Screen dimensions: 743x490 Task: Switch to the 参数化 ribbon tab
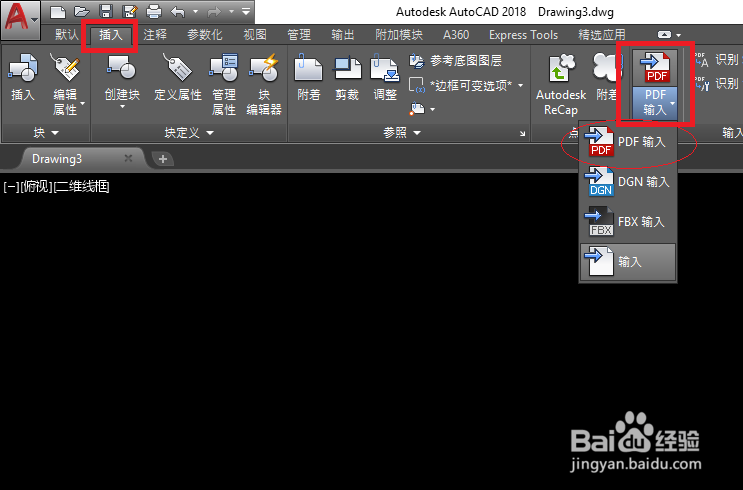click(x=205, y=35)
